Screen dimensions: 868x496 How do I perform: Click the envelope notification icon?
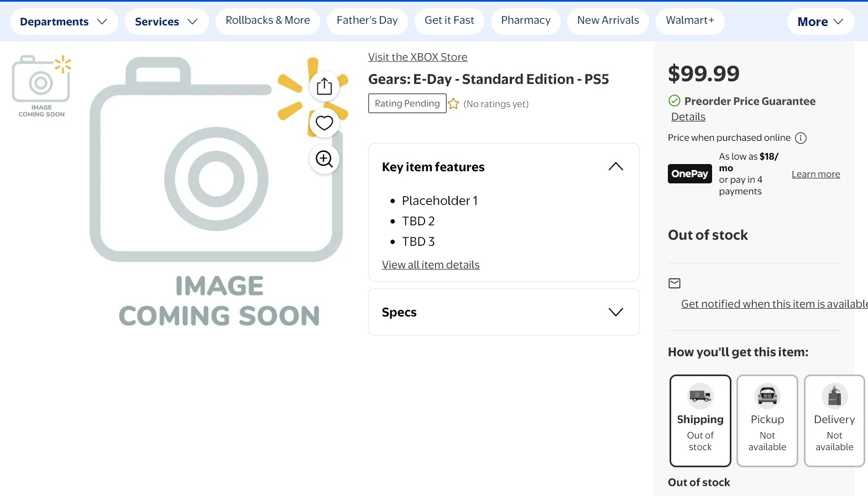pos(674,283)
